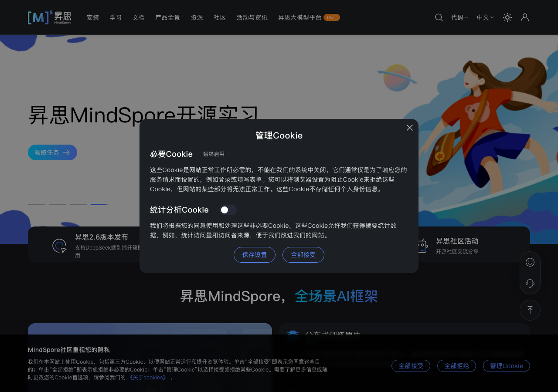
Task: Click the 领取任务 button
Action: pyautogui.click(x=52, y=152)
